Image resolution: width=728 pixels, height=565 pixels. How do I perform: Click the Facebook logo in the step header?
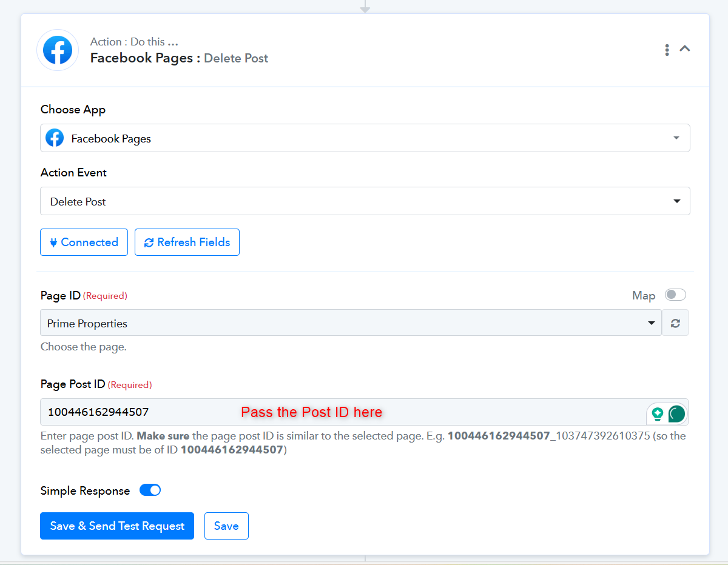point(58,50)
